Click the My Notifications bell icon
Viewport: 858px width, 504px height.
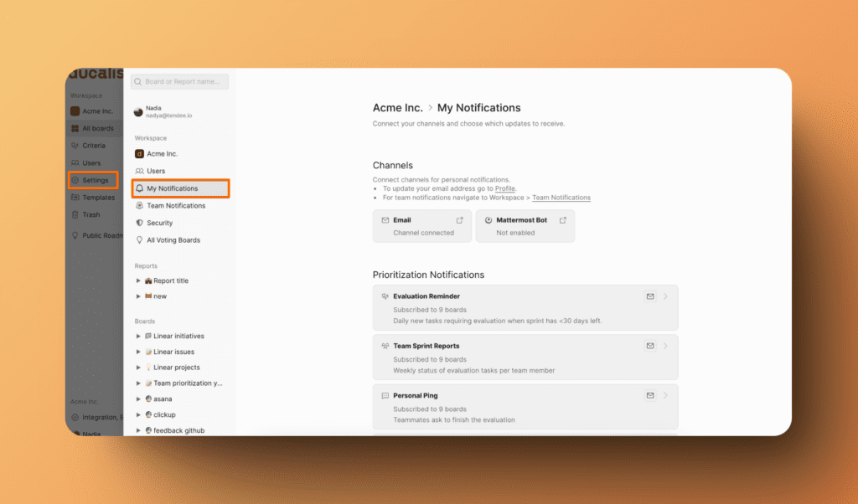click(x=138, y=189)
